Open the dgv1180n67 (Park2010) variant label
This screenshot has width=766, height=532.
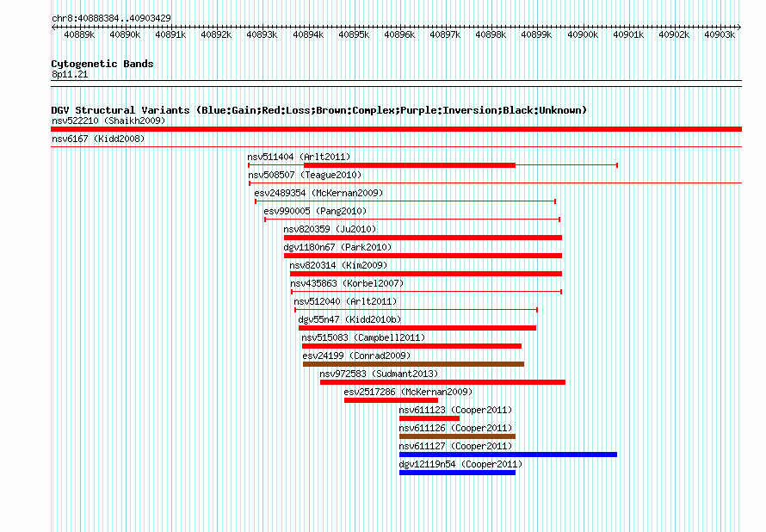[337, 247]
